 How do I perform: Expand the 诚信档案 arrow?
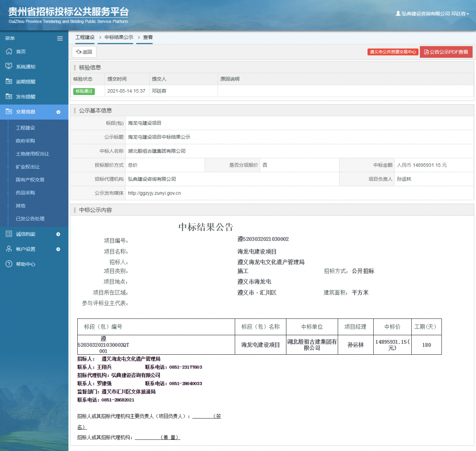click(x=58, y=234)
